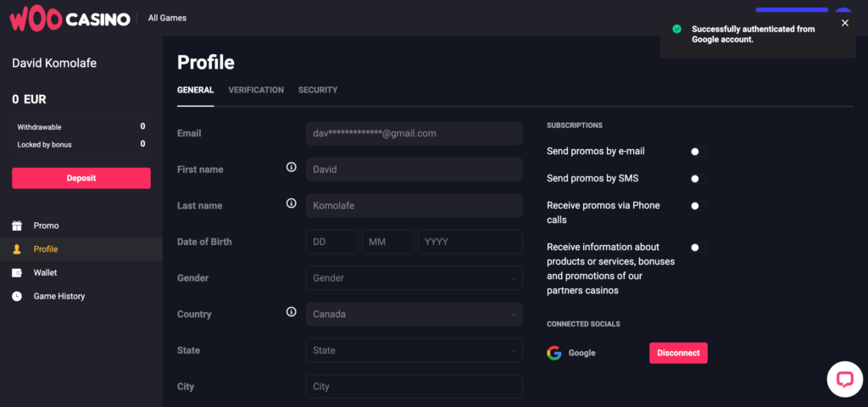The image size is (868, 407).
Task: Dismiss the authentication notification
Action: 845,23
